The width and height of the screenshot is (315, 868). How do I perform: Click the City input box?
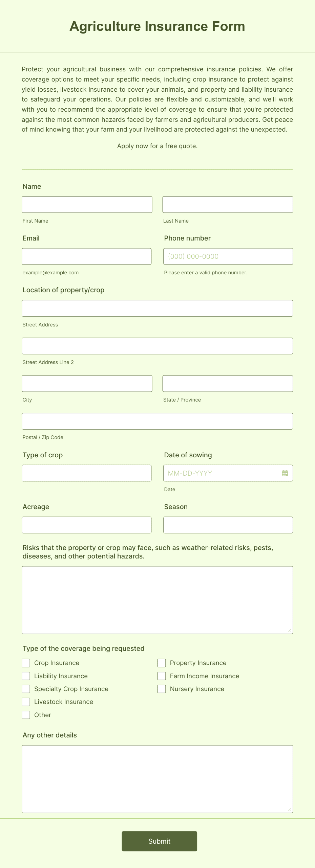coord(87,383)
